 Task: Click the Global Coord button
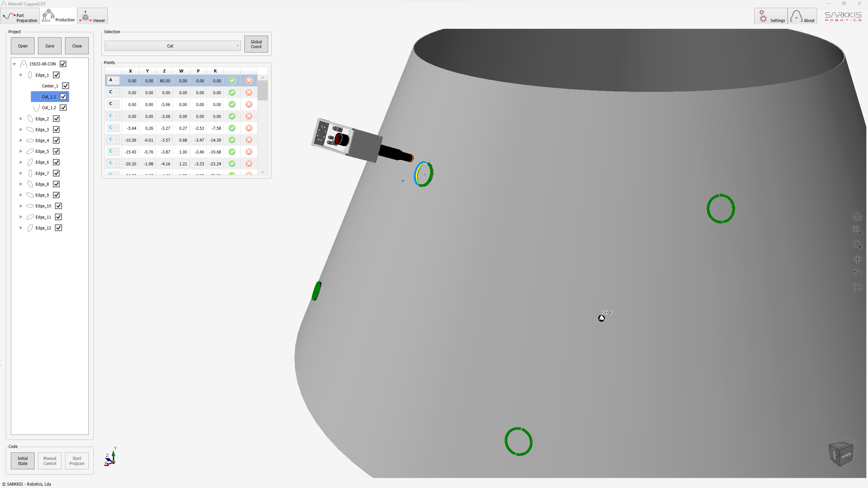coord(256,44)
